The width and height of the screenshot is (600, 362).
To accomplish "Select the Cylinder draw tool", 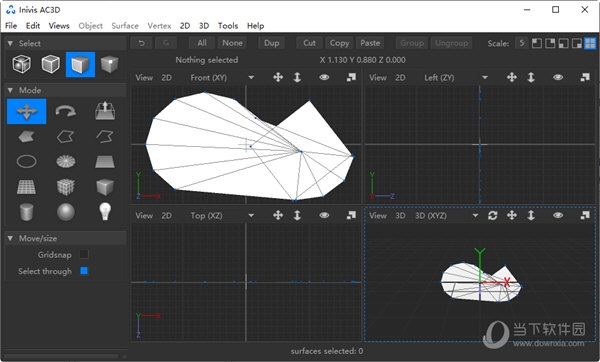I will 26,212.
